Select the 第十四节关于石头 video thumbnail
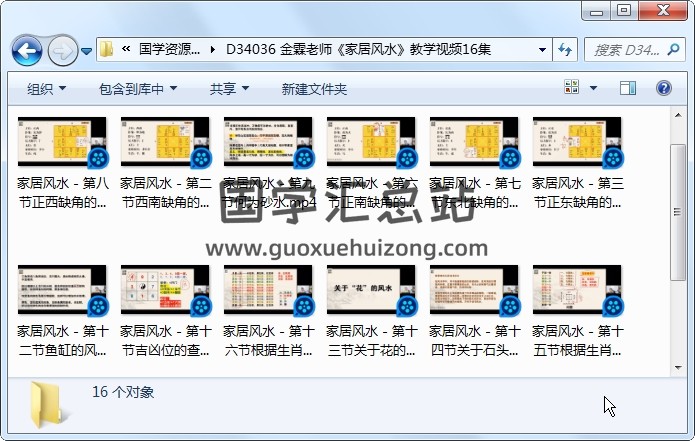695x441 pixels. 474,290
